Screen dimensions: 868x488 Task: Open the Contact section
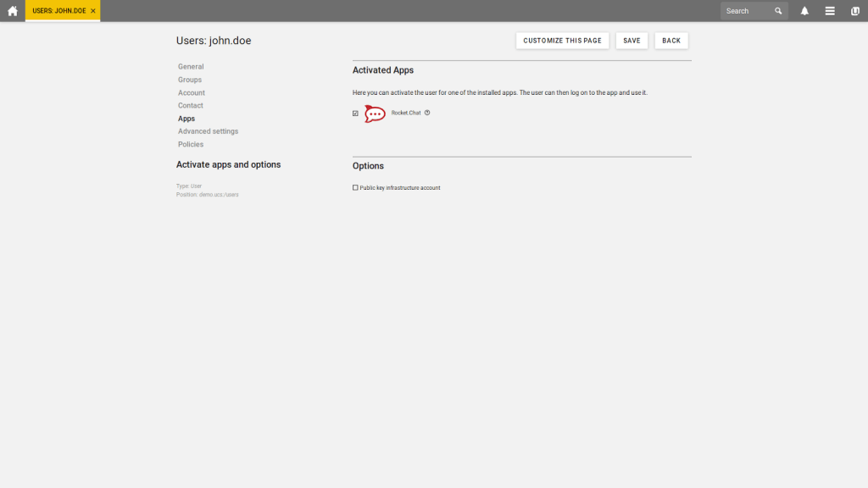tap(191, 105)
